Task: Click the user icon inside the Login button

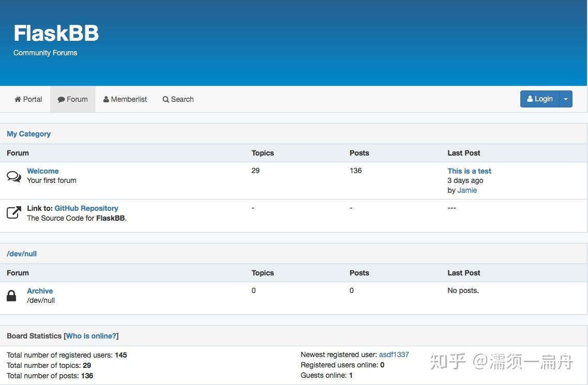Action: [530, 99]
